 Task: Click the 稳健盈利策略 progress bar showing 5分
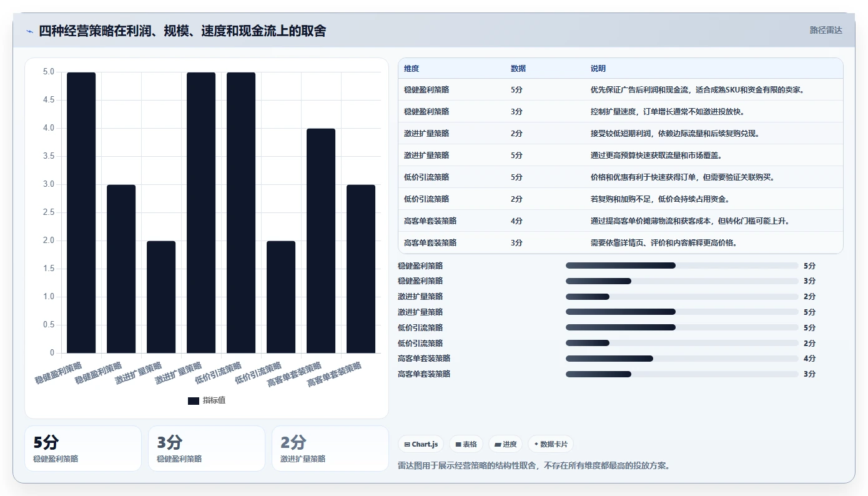682,265
